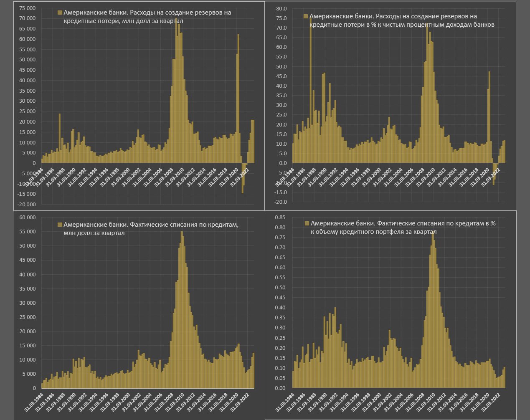Select legend text 'в % к чистым процентным доходам банков'
The width and height of the screenshot is (530, 420).
[430, 25]
